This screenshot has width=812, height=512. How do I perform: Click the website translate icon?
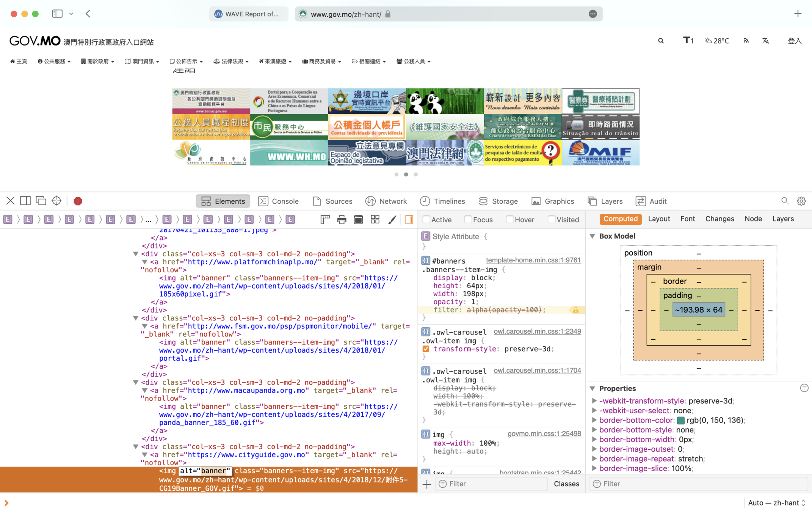[x=765, y=41]
